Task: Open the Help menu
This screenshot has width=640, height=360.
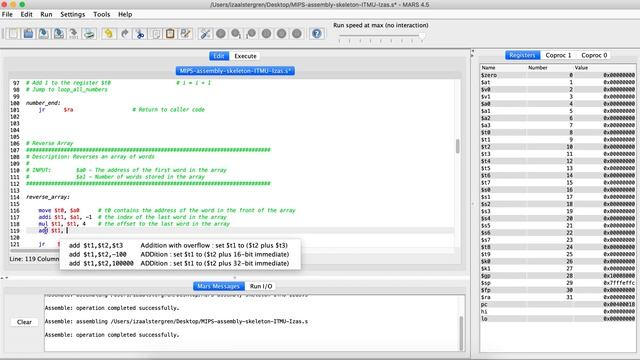Action: tap(125, 14)
